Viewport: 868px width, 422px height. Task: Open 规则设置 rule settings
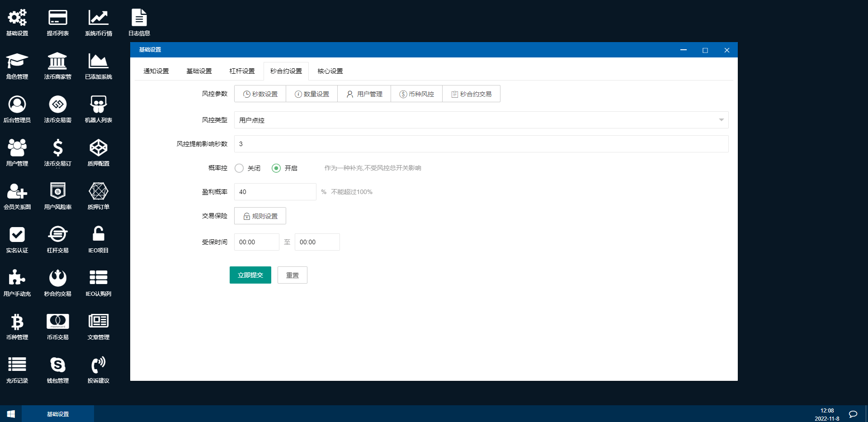tap(259, 216)
